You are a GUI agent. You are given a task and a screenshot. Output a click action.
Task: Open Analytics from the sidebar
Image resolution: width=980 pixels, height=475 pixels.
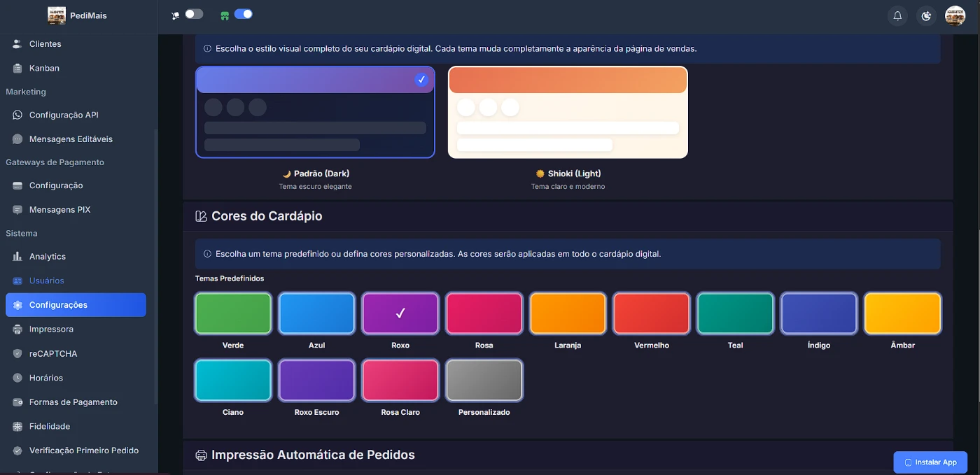[x=47, y=257]
